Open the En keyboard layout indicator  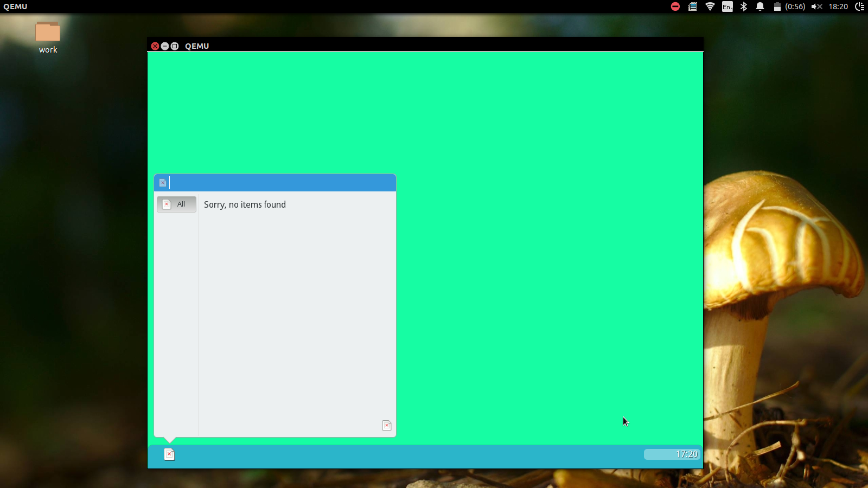tap(727, 7)
